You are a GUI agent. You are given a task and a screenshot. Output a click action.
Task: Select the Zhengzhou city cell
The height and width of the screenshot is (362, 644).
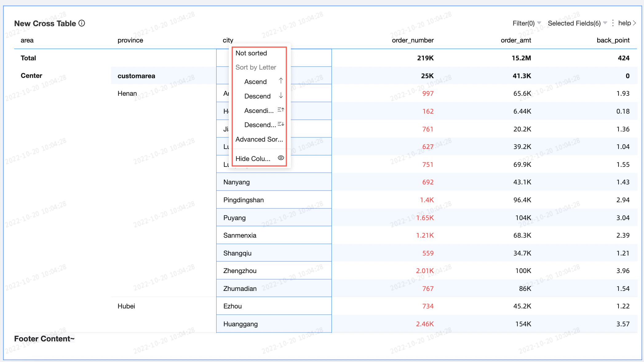240,271
